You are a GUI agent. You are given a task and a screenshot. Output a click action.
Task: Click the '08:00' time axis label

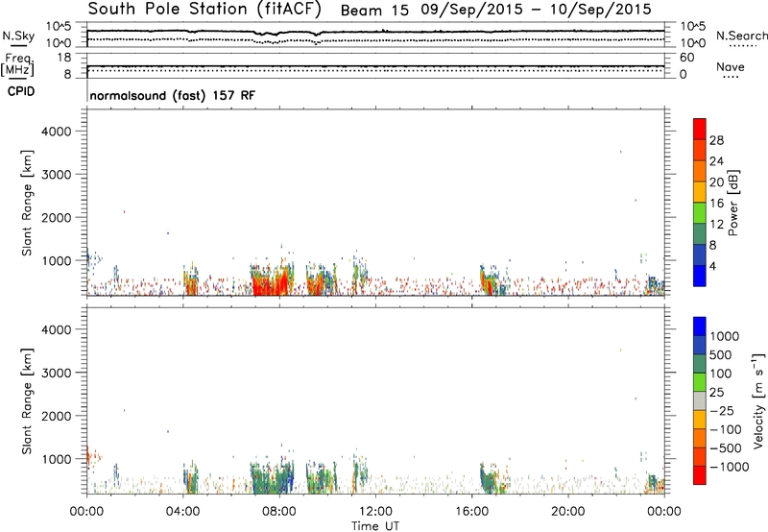point(279,512)
